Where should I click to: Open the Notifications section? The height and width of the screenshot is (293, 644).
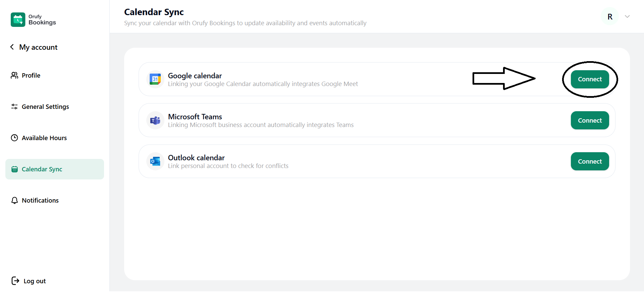40,201
